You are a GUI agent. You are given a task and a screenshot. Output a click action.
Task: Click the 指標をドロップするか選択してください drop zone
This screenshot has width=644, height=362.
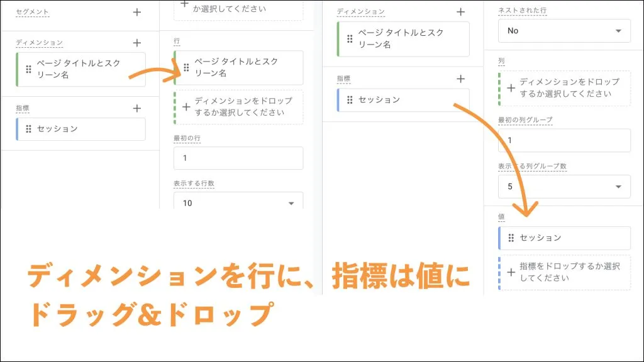564,273
